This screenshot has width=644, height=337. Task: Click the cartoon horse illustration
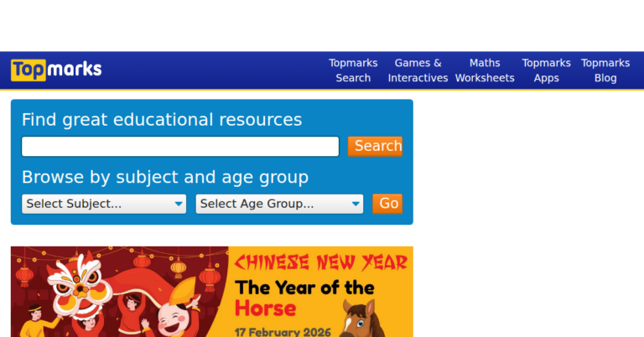pos(358,321)
